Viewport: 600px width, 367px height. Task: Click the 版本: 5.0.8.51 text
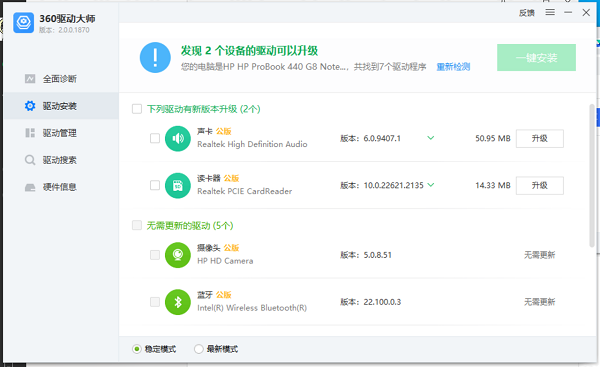[366, 255]
